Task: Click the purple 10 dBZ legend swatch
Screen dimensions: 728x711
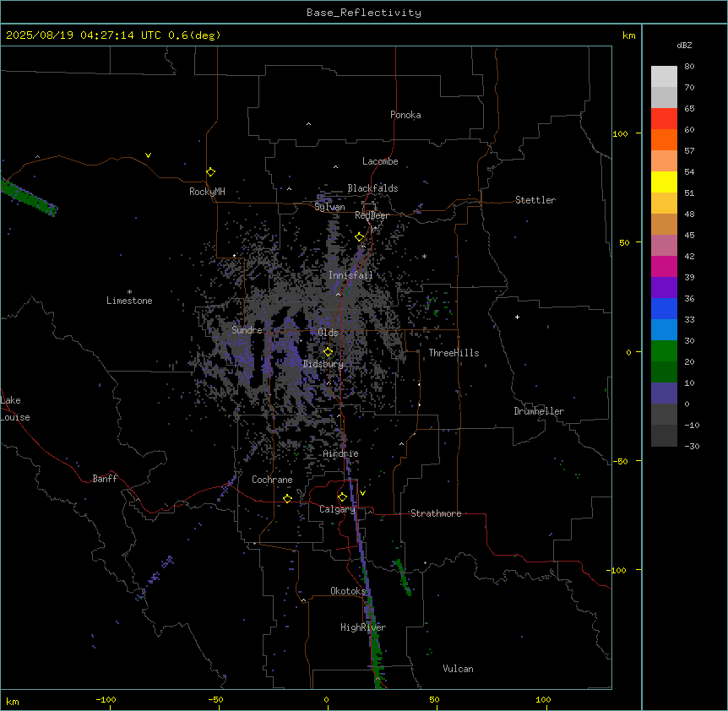Action: tap(664, 393)
